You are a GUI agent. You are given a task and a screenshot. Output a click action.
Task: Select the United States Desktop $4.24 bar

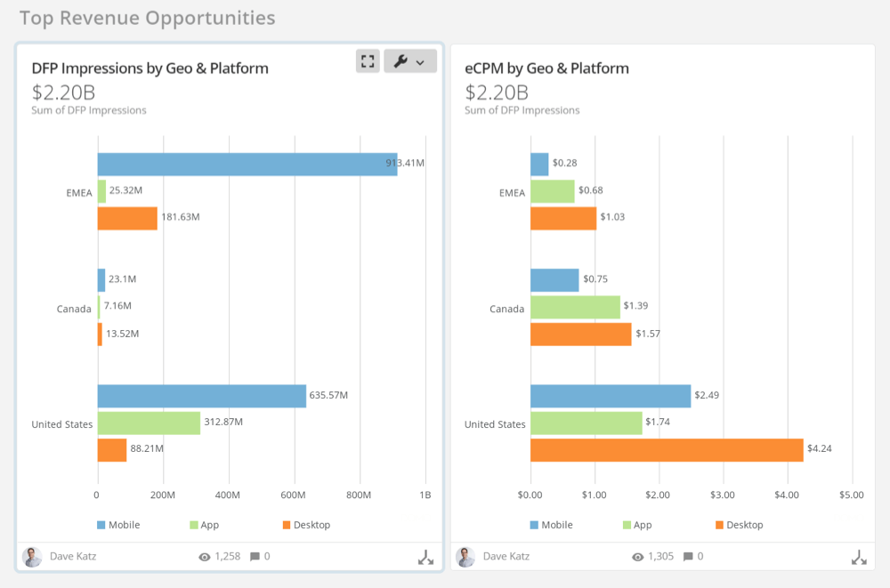(x=666, y=450)
